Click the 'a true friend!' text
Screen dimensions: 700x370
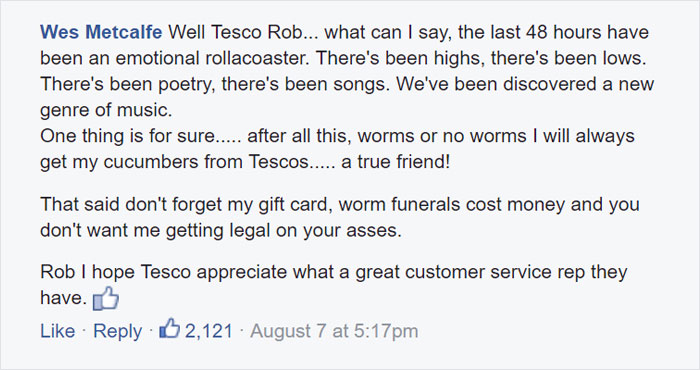(x=396, y=162)
